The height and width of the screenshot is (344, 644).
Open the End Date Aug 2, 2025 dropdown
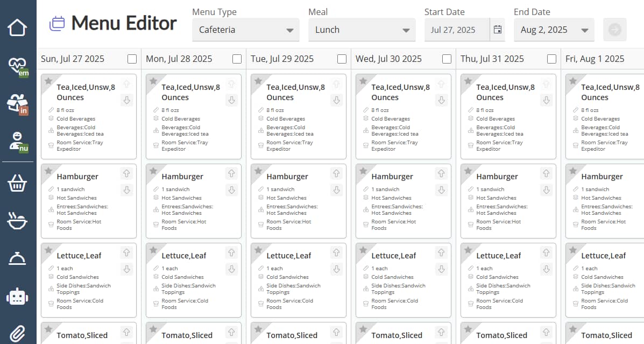pos(554,30)
